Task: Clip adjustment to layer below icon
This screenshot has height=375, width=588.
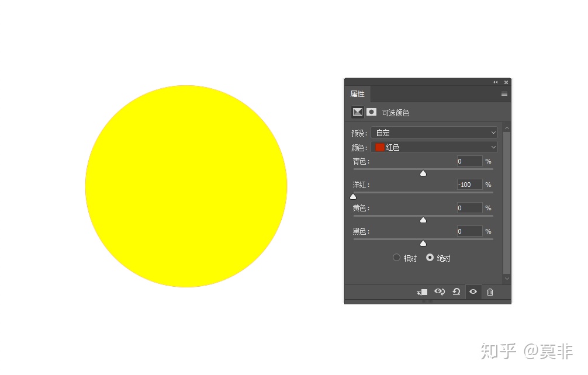Action: tap(422, 292)
